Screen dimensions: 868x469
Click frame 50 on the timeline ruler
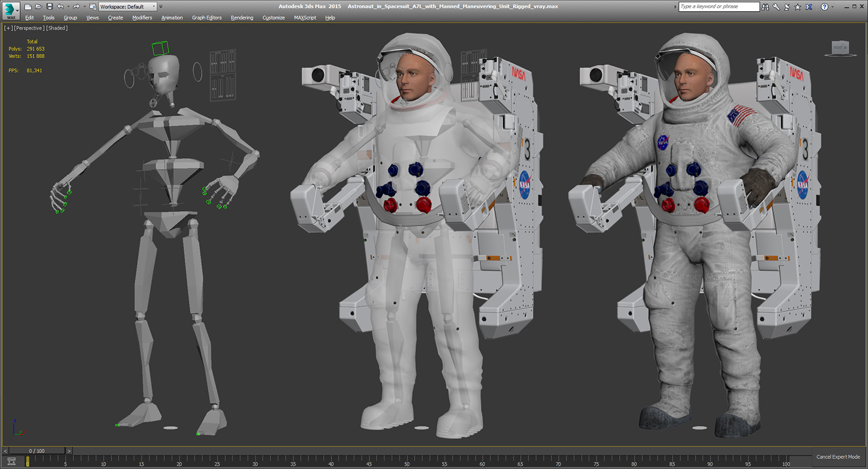(x=406, y=461)
